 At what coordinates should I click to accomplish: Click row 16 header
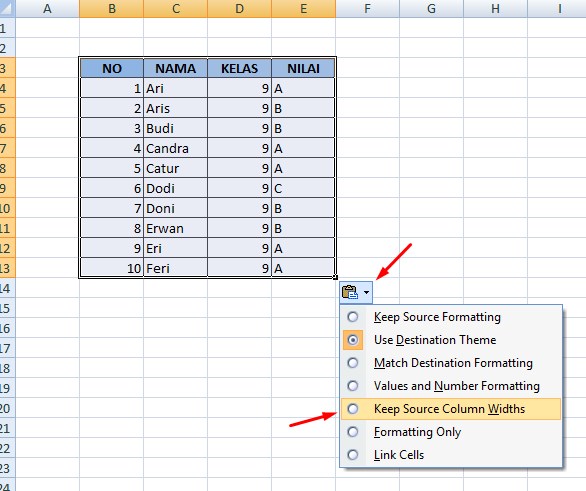point(7,328)
